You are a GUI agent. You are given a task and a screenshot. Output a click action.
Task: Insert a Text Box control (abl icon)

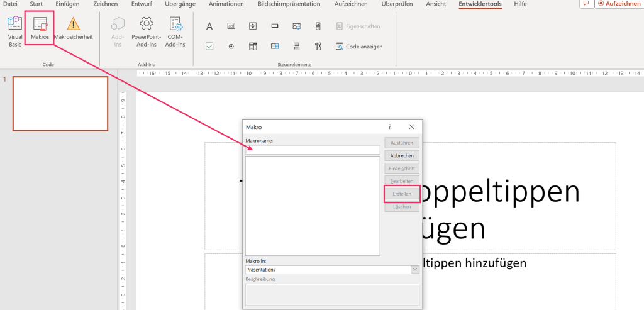[231, 26]
